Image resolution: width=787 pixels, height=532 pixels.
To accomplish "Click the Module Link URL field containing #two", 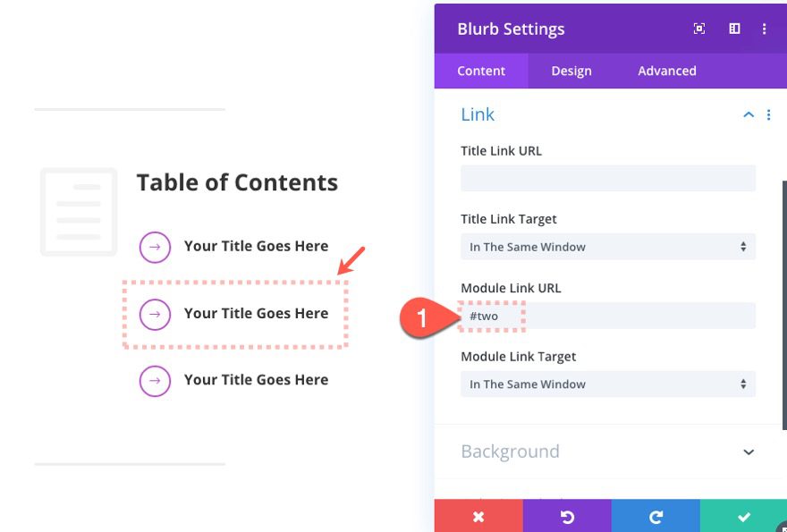I will [607, 316].
